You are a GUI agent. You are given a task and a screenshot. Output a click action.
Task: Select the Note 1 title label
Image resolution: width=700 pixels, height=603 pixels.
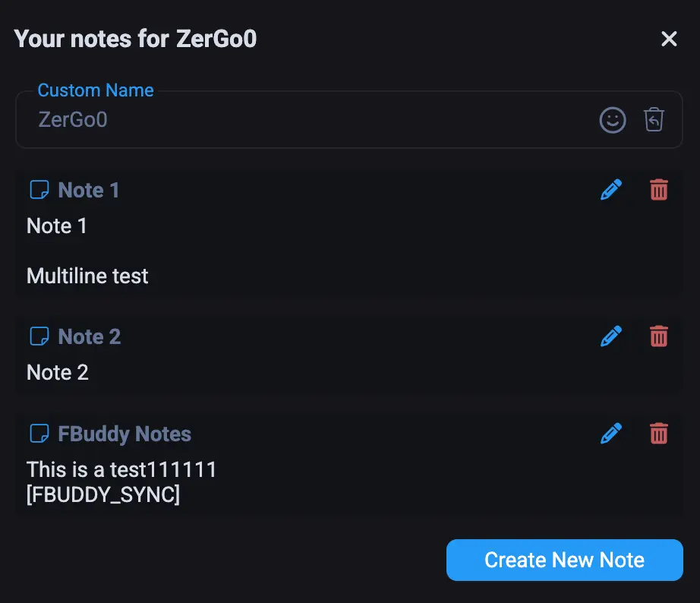click(x=89, y=190)
